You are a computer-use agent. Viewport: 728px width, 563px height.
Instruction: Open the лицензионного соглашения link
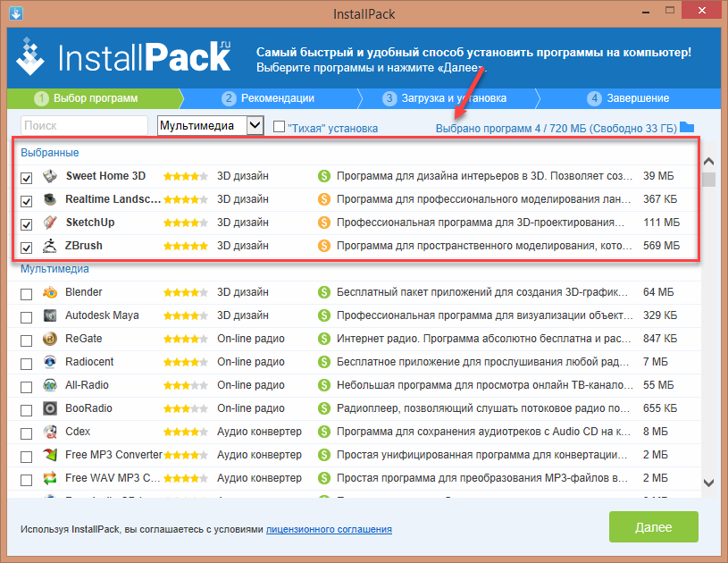(x=329, y=529)
